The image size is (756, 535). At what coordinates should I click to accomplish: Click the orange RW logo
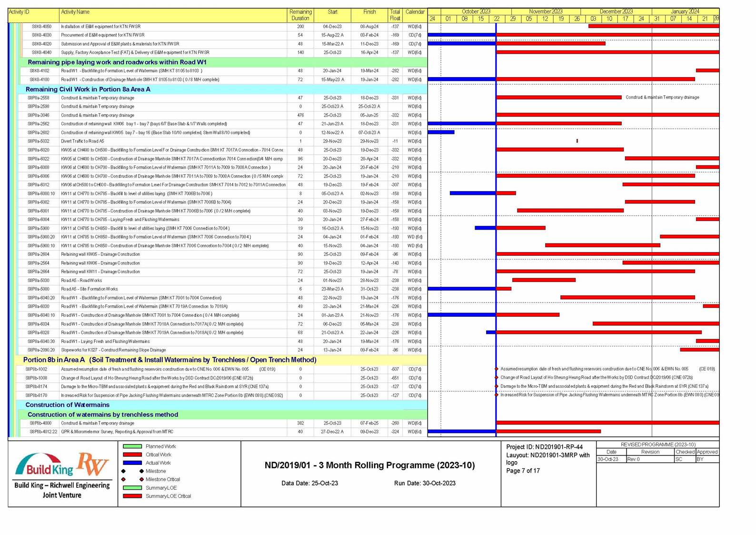pyautogui.click(x=93, y=464)
